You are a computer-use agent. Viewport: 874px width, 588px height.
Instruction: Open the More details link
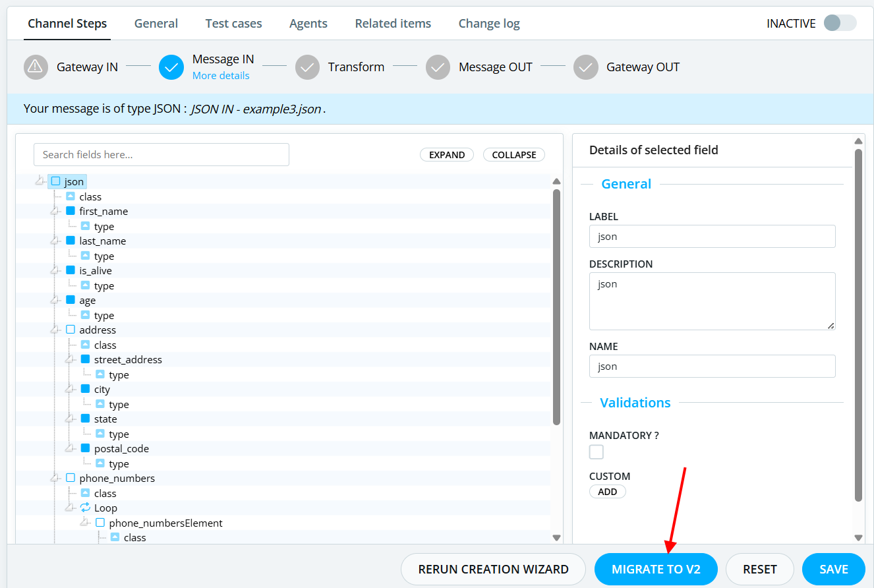pos(221,75)
